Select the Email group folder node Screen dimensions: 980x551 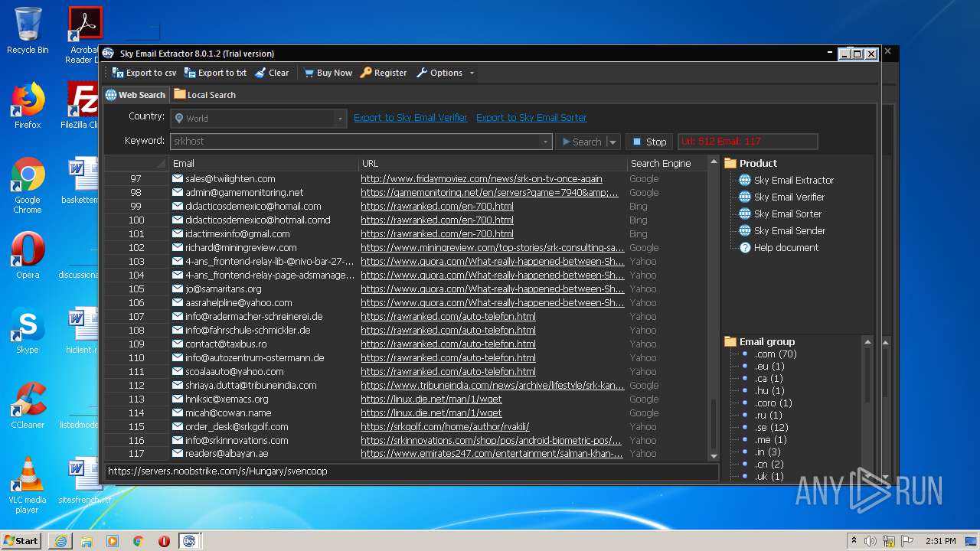(x=759, y=341)
